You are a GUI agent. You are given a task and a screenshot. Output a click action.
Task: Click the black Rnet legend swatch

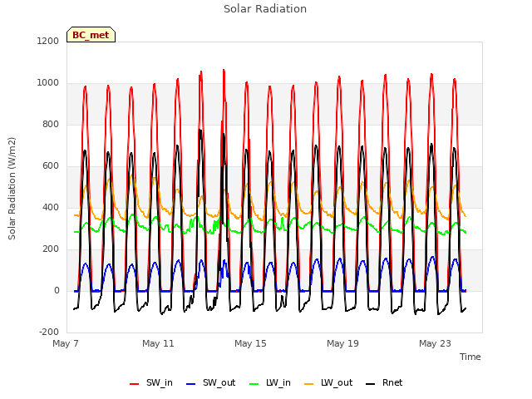(x=371, y=384)
